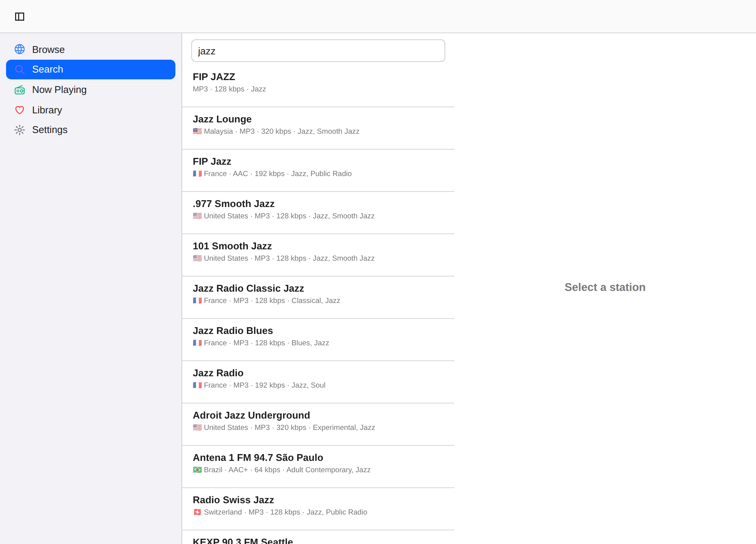756x544 pixels.
Task: Click the Settings gear icon
Action: tap(20, 130)
